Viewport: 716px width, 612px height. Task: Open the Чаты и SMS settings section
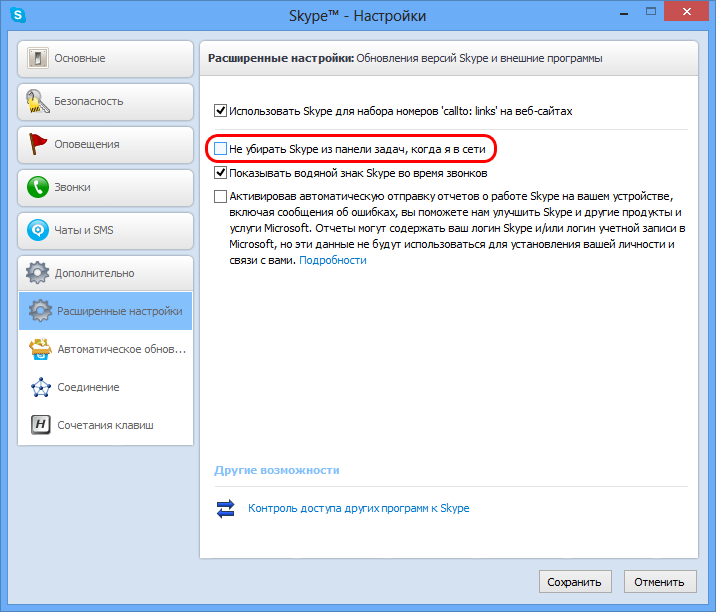tap(105, 231)
